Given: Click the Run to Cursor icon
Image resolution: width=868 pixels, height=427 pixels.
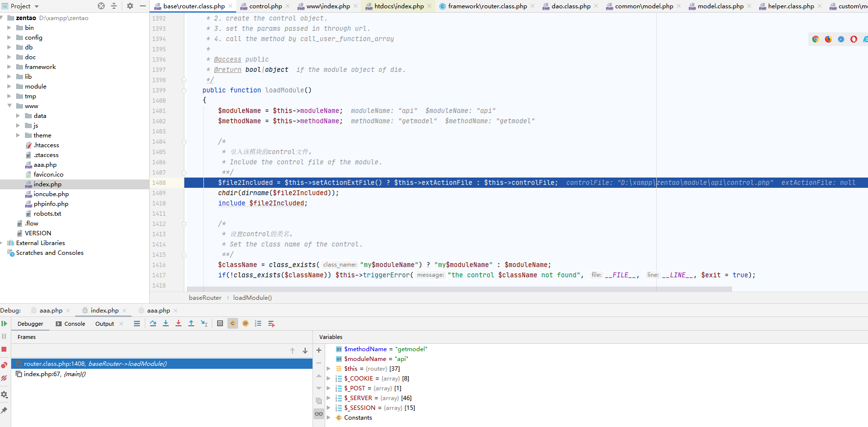Looking at the screenshot, I should coord(204,323).
